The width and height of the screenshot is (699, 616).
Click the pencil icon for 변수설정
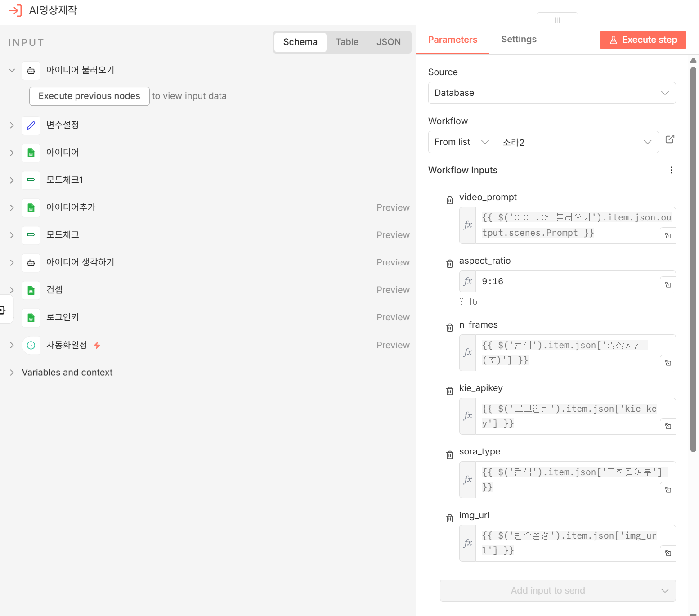click(31, 126)
